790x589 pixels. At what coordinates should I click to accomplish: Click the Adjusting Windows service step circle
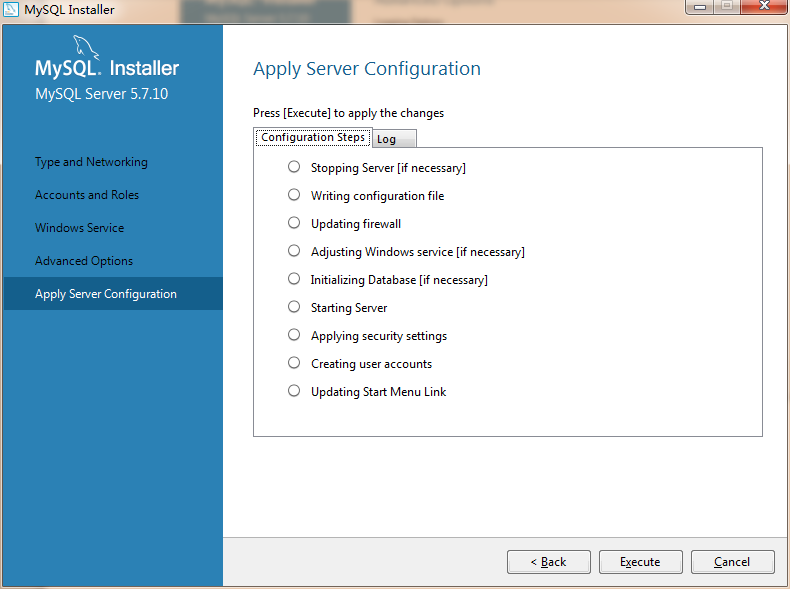[294, 251]
